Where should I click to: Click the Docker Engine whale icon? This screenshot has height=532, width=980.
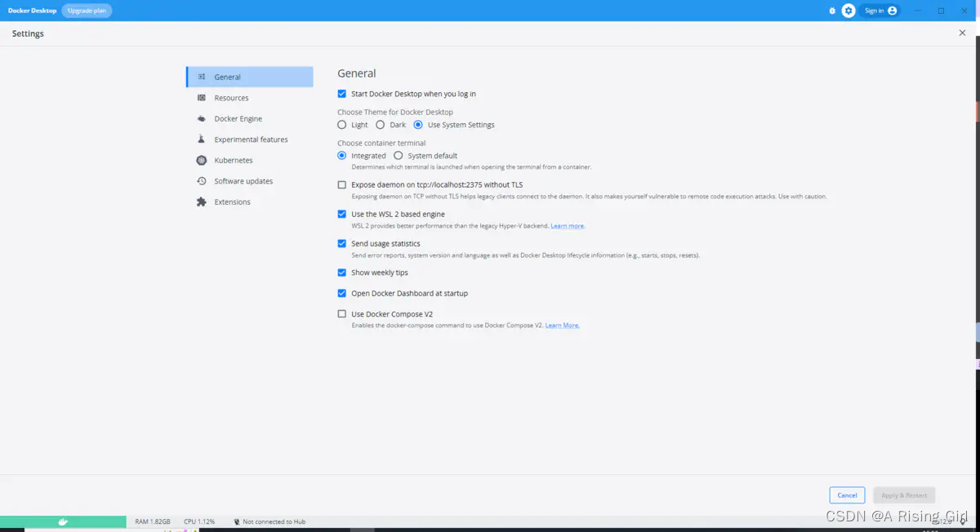(202, 119)
